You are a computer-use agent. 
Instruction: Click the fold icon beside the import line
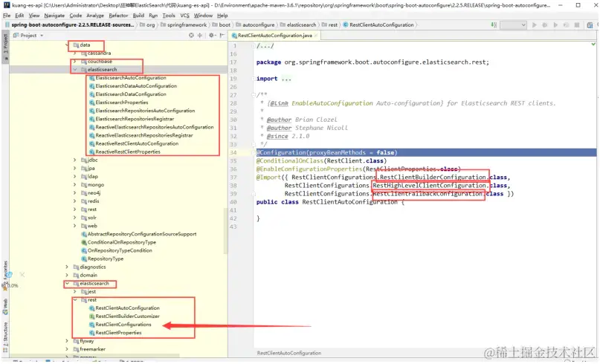click(254, 79)
